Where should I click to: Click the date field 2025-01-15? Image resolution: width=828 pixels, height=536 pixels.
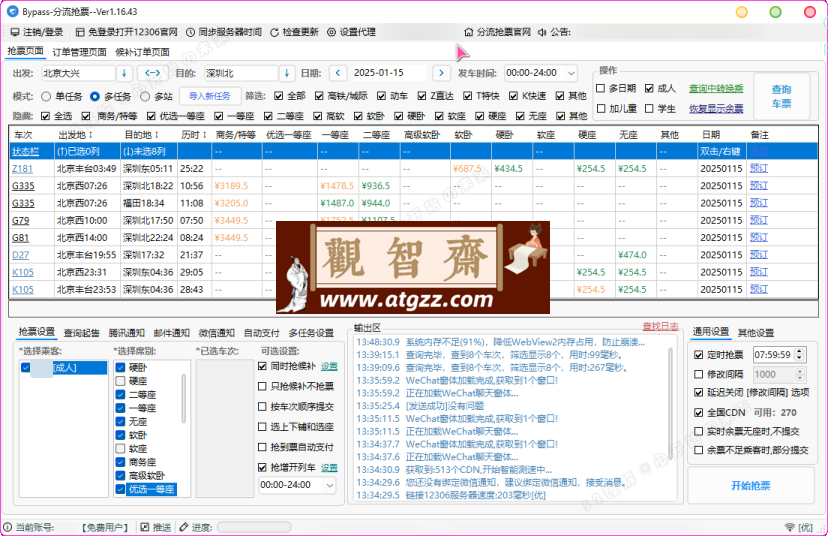(389, 73)
